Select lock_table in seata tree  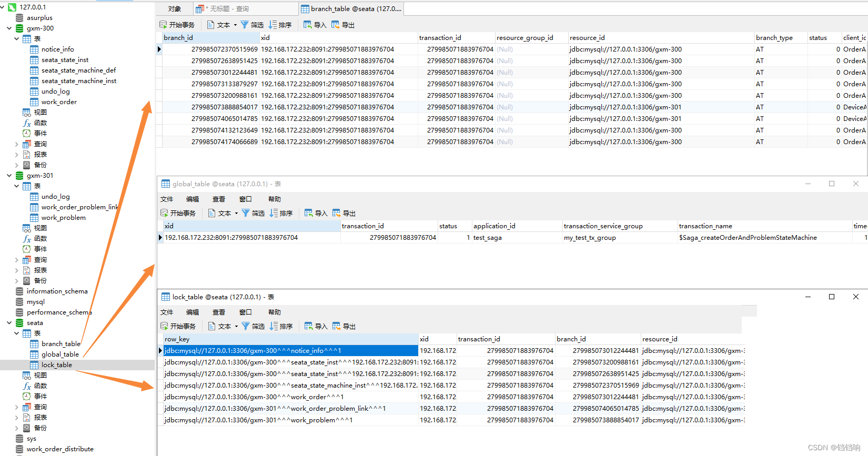56,365
